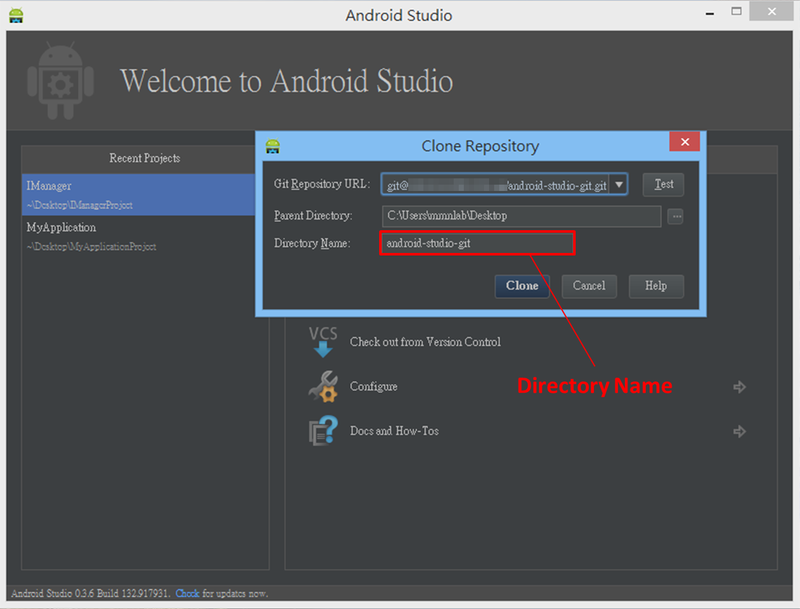Image resolution: width=800 pixels, height=609 pixels.
Task: Close the Android Studio window
Action: (x=771, y=11)
